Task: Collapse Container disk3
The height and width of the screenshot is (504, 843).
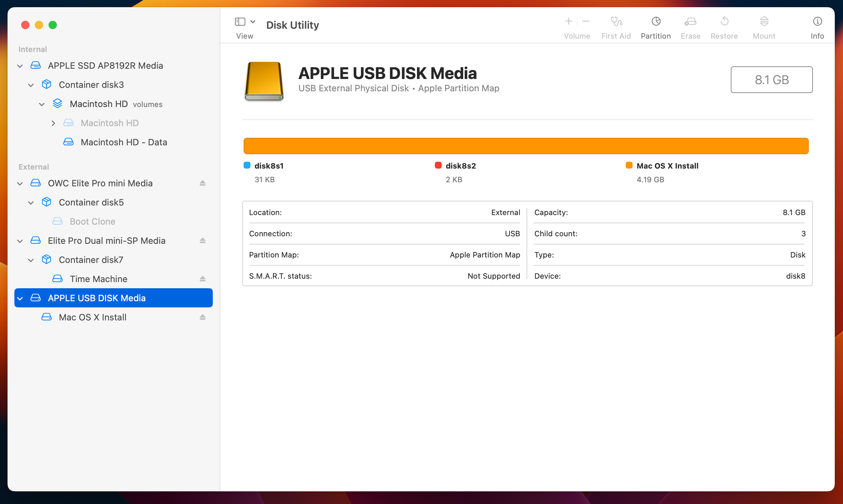Action: pyautogui.click(x=31, y=85)
